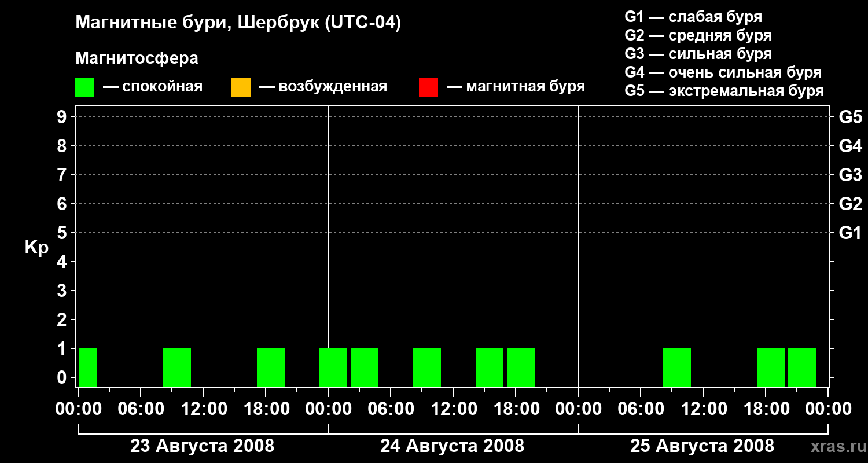Click the G4 label on right axis
This screenshot has width=868, height=463.
850,146
